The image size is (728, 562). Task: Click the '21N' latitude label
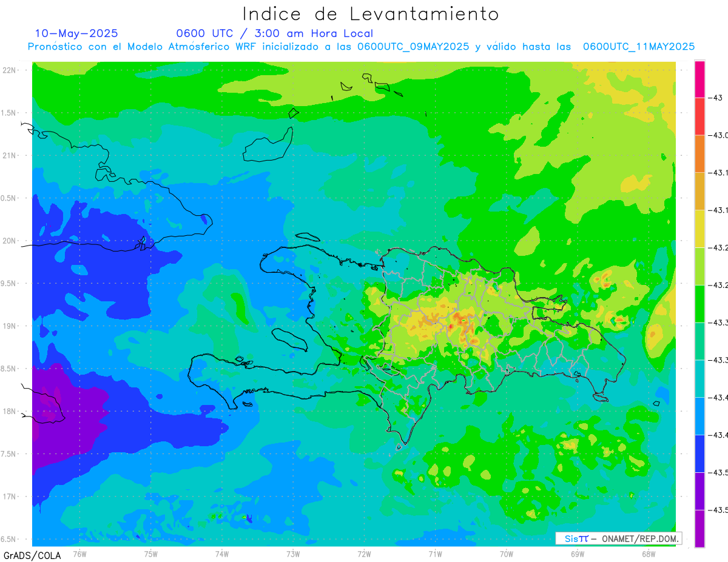click(10, 155)
